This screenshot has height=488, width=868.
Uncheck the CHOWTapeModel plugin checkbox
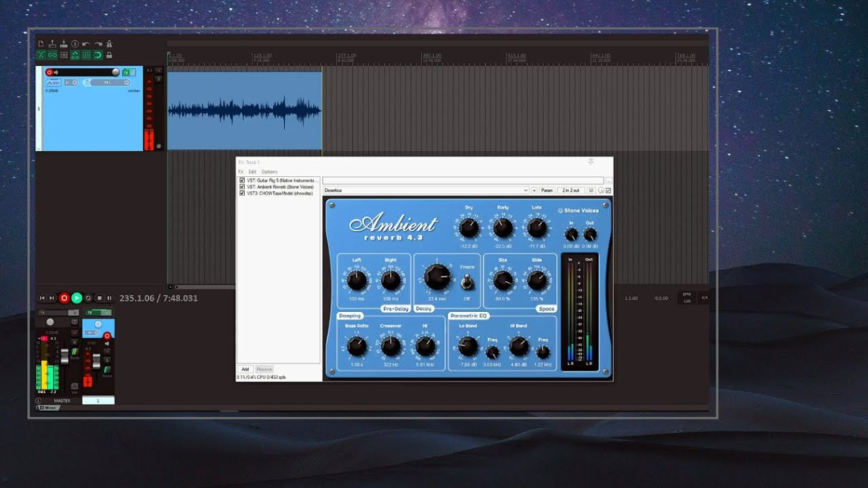[242, 193]
